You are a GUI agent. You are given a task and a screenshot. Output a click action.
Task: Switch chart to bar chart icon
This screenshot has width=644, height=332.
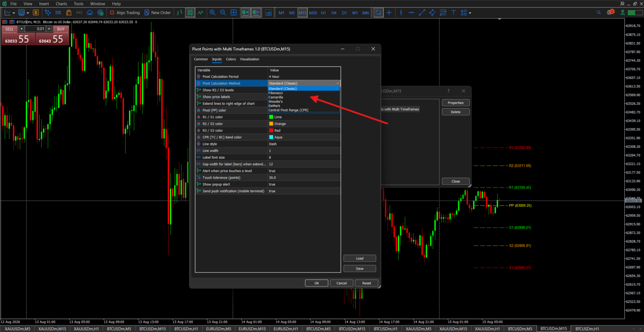(x=180, y=12)
